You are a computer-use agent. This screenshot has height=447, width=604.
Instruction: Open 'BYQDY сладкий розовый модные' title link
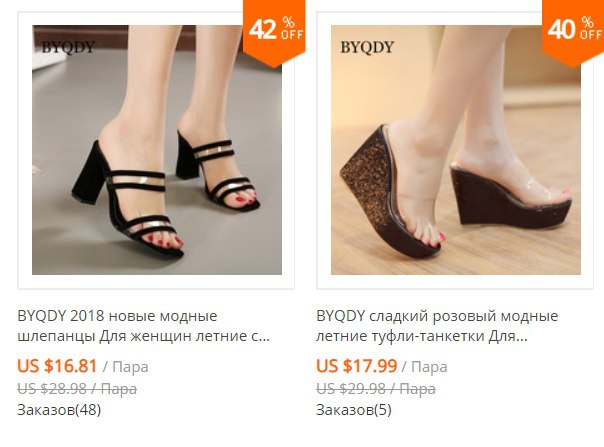point(437,326)
